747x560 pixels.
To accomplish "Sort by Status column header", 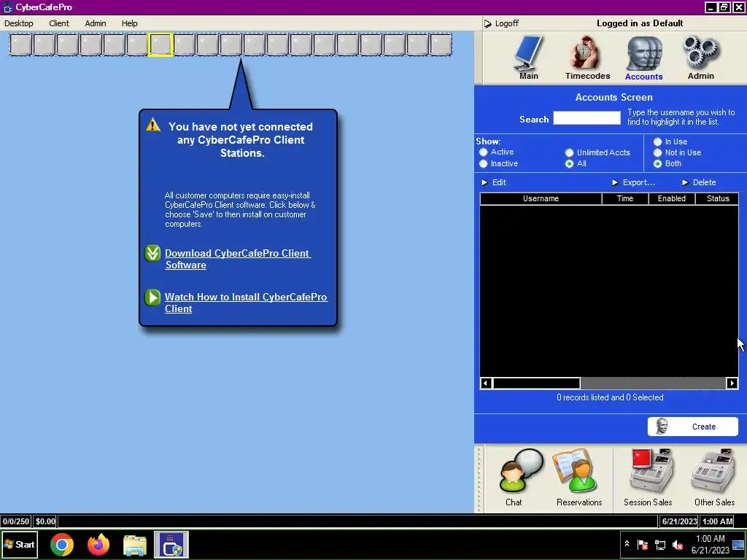I will (718, 198).
